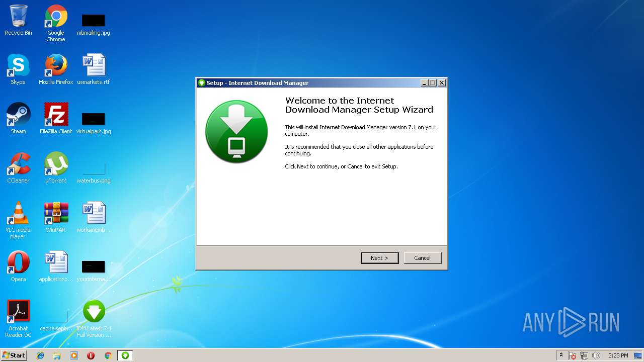Image resolution: width=644 pixels, height=362 pixels.
Task: Click Next to continue IDM setup
Action: (380, 258)
